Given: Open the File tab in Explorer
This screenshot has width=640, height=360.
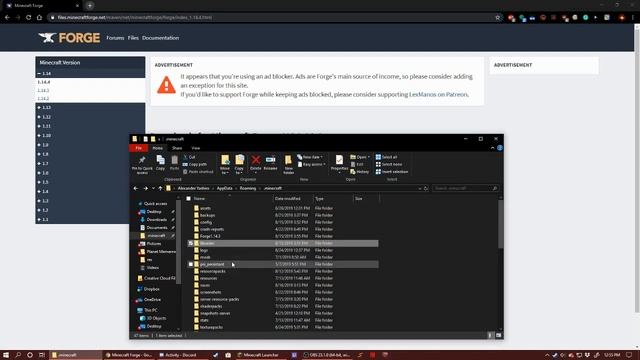Looking at the screenshot, I should (x=139, y=148).
